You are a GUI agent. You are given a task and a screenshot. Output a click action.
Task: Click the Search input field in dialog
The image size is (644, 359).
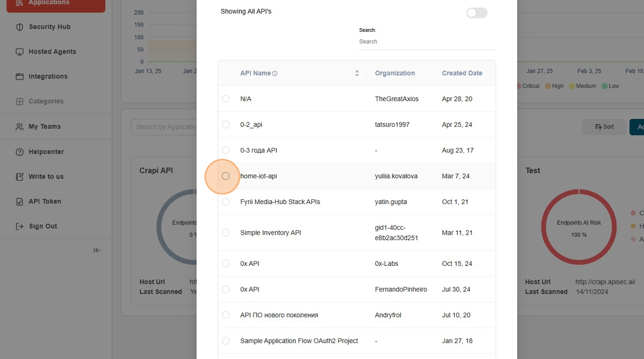click(x=427, y=42)
